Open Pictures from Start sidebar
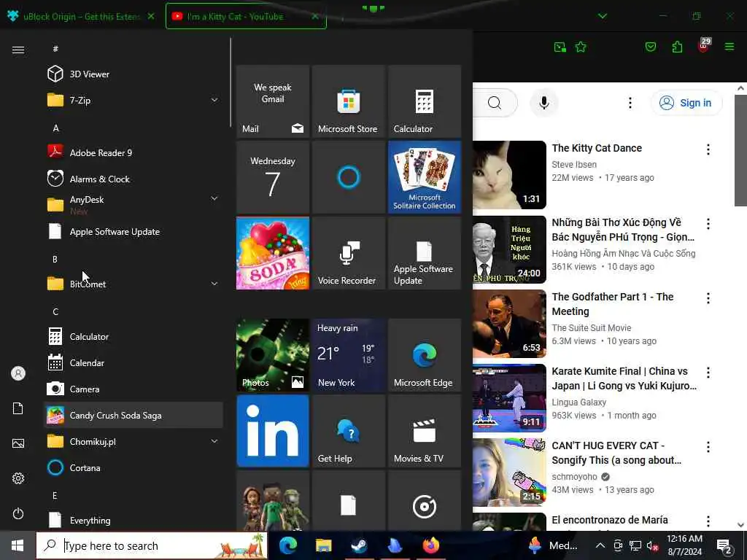This screenshot has width=747, height=560. click(x=18, y=443)
